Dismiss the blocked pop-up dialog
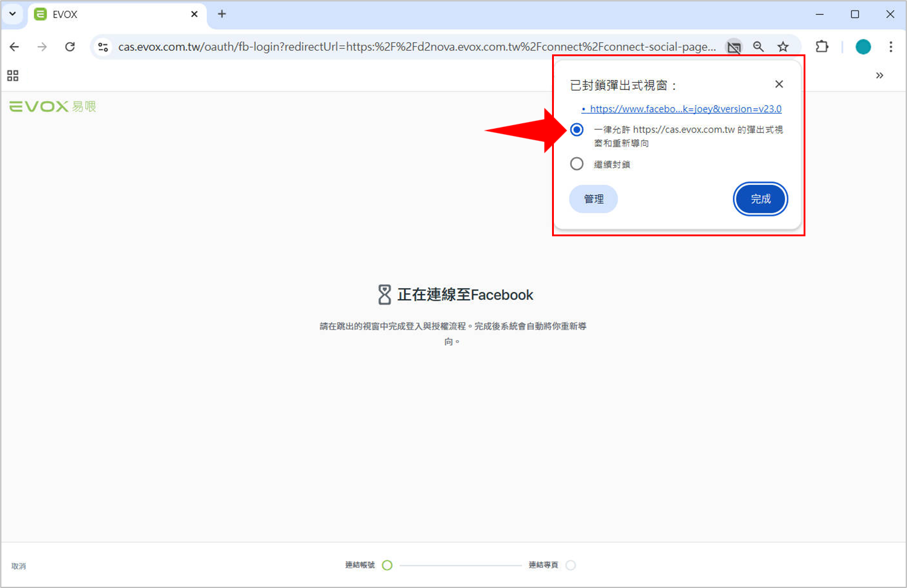This screenshot has height=588, width=907. (x=779, y=85)
